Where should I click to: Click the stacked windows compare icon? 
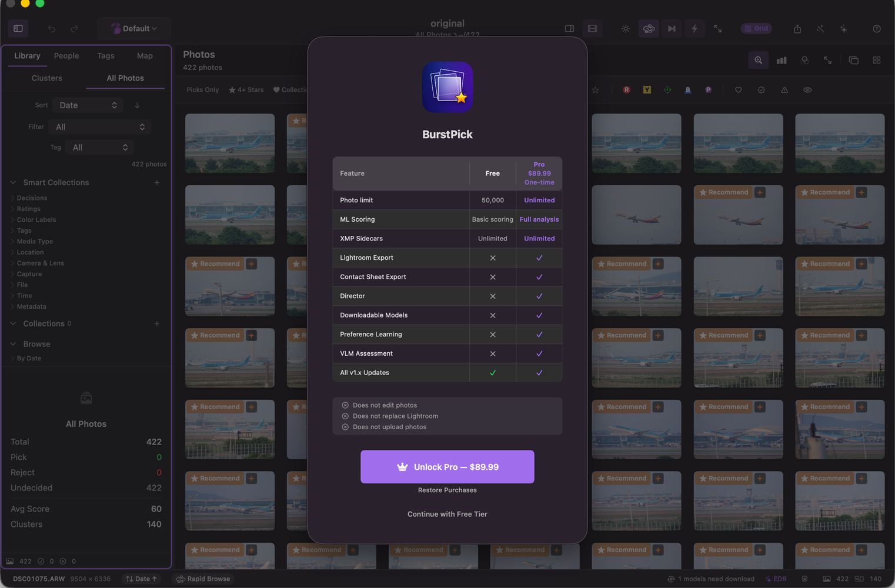[x=854, y=60]
